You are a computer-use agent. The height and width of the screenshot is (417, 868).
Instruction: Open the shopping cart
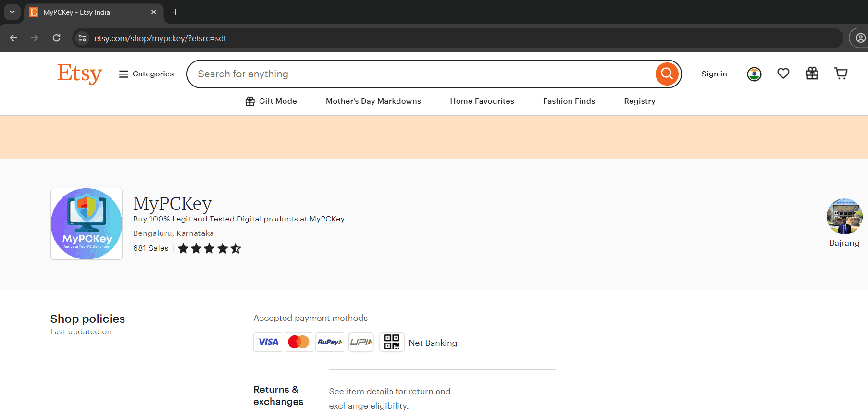[841, 74]
